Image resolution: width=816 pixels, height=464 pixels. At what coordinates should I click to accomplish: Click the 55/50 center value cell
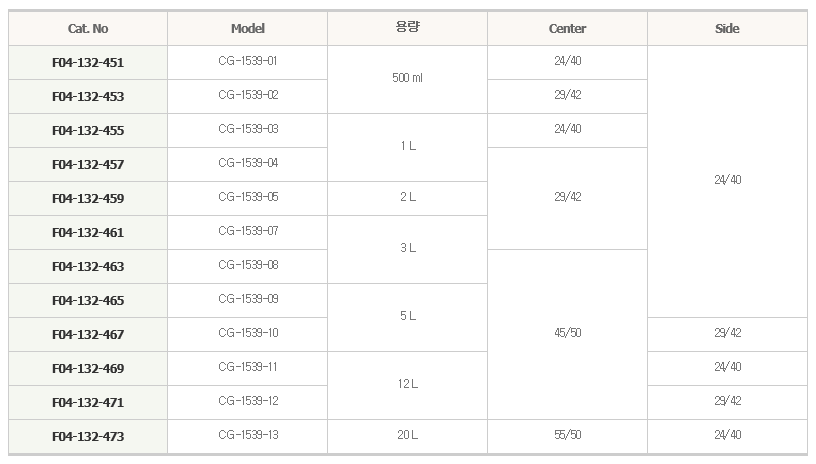(567, 435)
